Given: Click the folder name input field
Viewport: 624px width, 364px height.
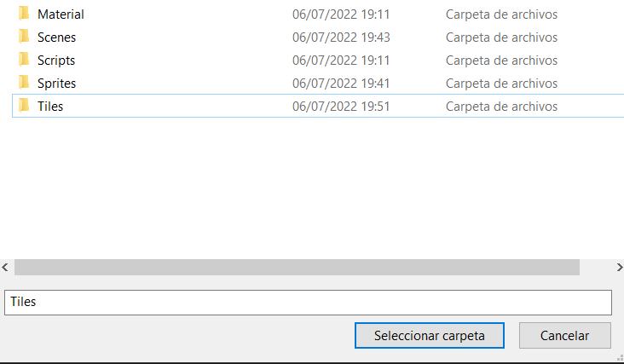Looking at the screenshot, I should [307, 302].
